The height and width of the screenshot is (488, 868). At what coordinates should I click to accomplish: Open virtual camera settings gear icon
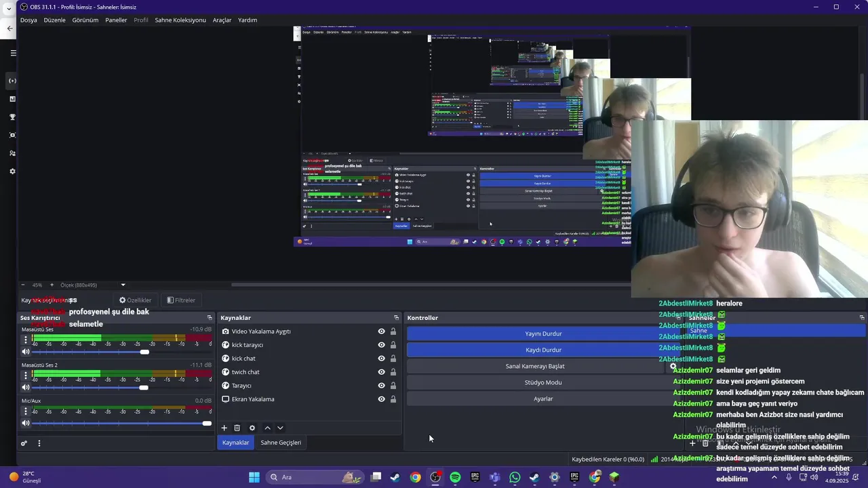(x=673, y=366)
